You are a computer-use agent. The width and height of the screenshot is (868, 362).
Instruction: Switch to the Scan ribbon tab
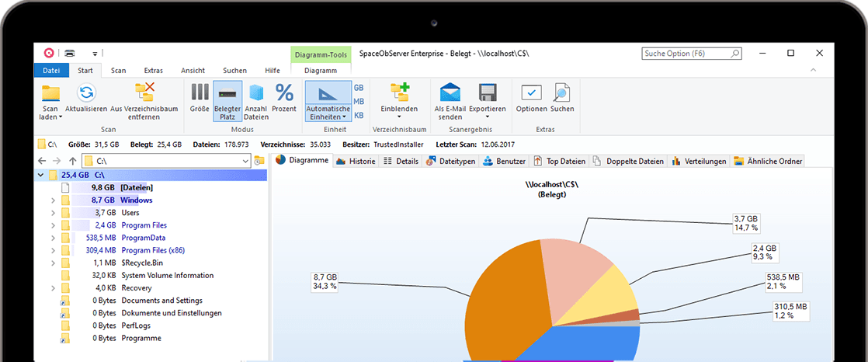119,70
